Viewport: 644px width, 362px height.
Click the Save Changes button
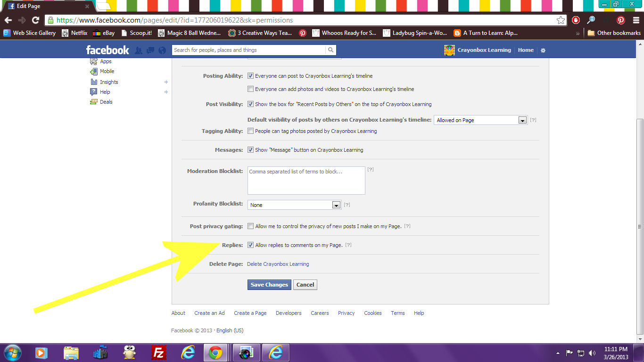point(269,285)
